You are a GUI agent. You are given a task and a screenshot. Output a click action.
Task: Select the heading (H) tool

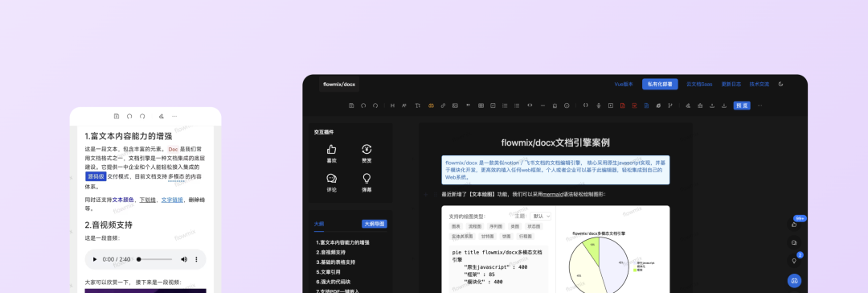[x=392, y=105]
